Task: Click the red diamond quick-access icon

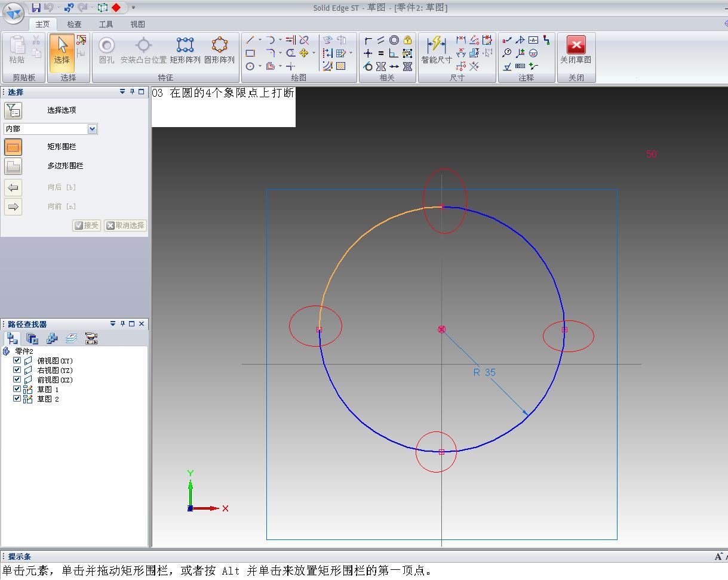Action: pos(116,7)
